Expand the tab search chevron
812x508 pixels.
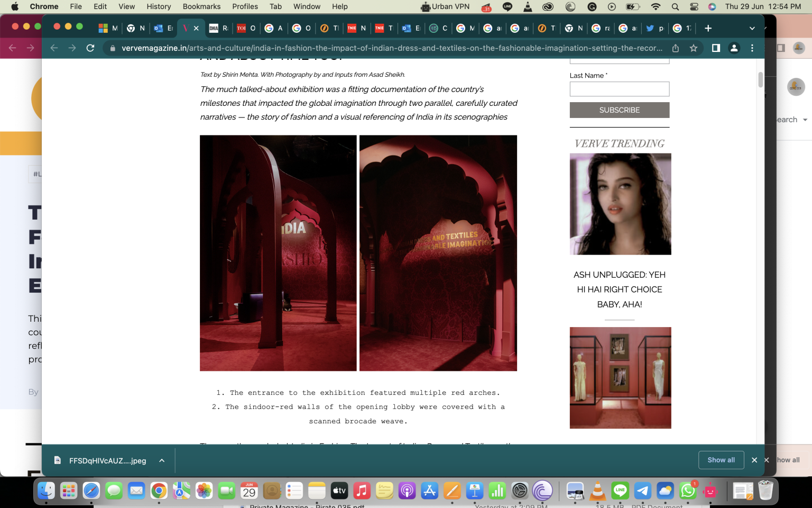point(752,28)
